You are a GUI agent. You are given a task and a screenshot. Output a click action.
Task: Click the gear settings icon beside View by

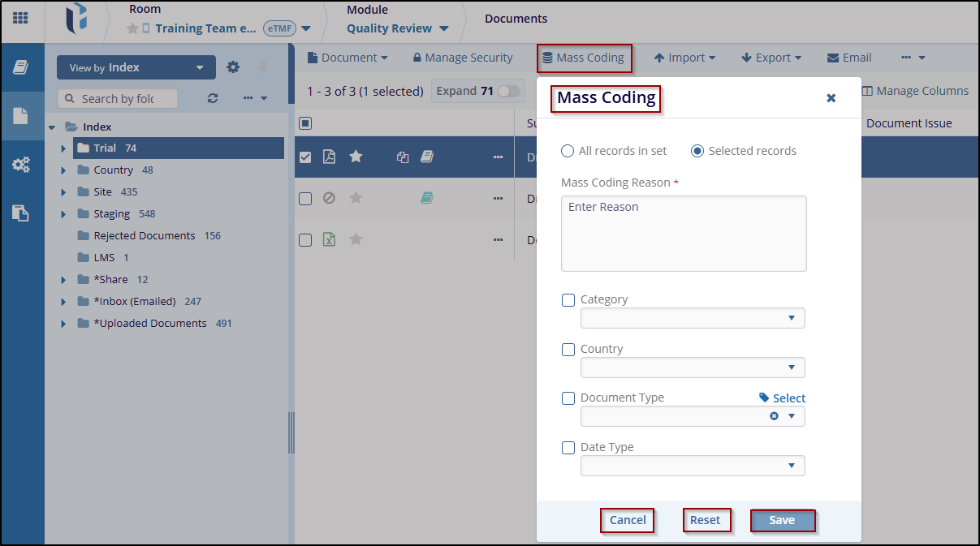point(233,67)
